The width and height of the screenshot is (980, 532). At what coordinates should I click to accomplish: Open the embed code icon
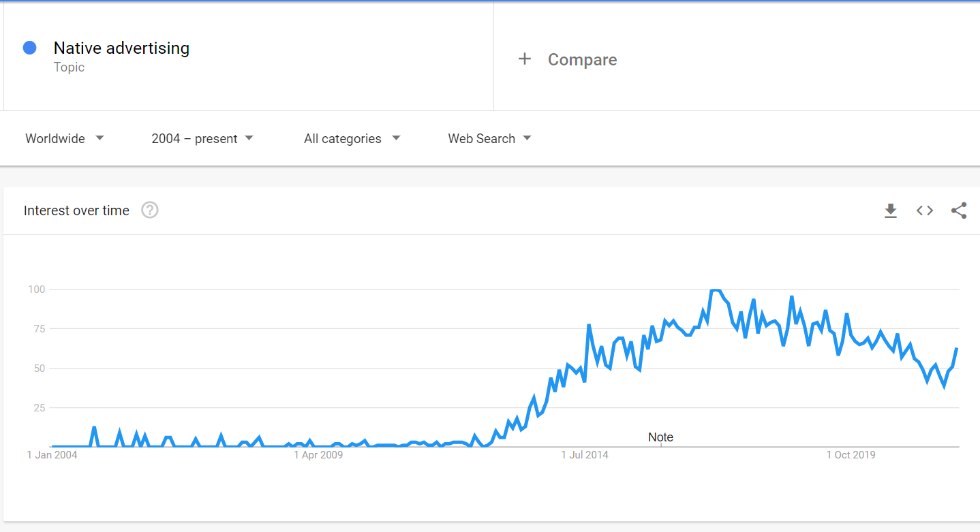(x=925, y=210)
